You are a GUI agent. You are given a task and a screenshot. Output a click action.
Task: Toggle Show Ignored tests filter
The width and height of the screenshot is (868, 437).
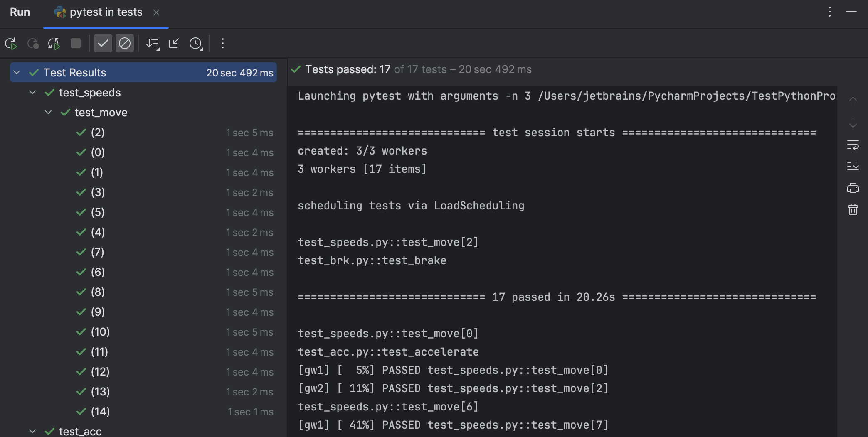click(124, 43)
